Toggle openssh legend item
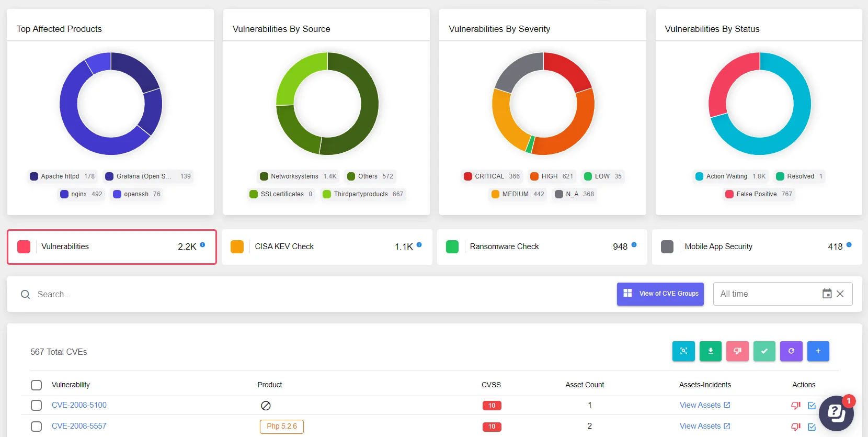This screenshot has height=437, width=868. pyautogui.click(x=136, y=194)
